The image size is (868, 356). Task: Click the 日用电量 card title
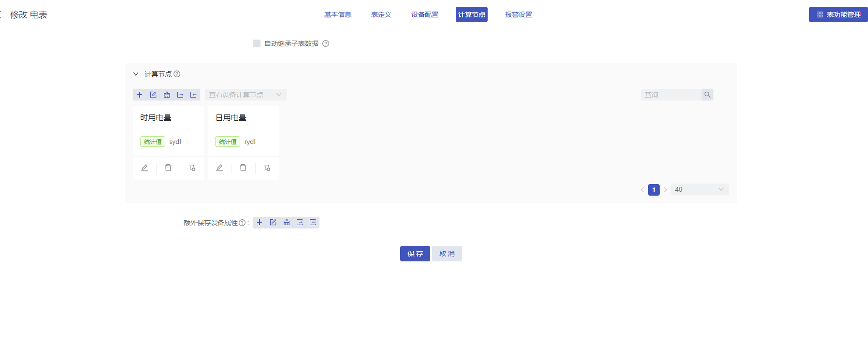tap(231, 118)
